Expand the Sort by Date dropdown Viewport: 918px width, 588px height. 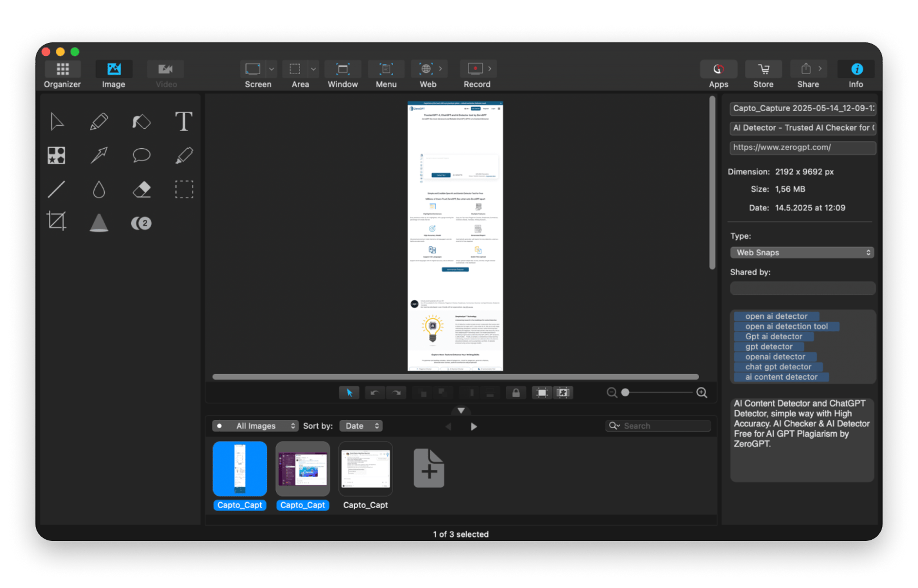361,426
